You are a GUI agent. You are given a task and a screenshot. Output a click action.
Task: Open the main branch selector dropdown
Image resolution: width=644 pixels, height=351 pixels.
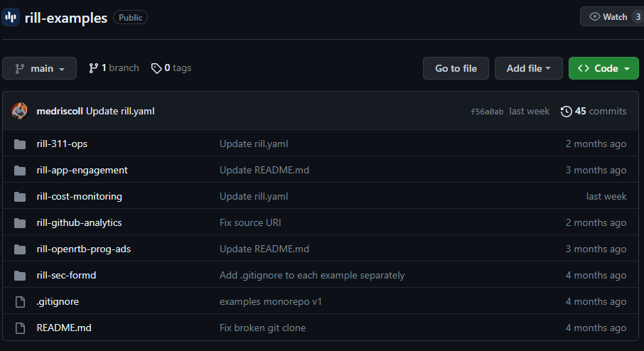pos(39,68)
